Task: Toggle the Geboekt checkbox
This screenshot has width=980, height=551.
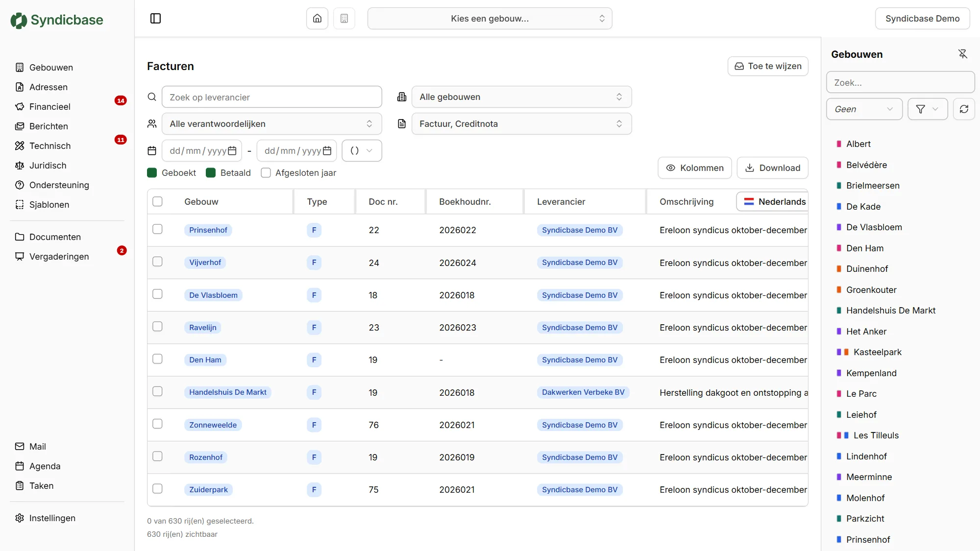Action: click(x=152, y=172)
